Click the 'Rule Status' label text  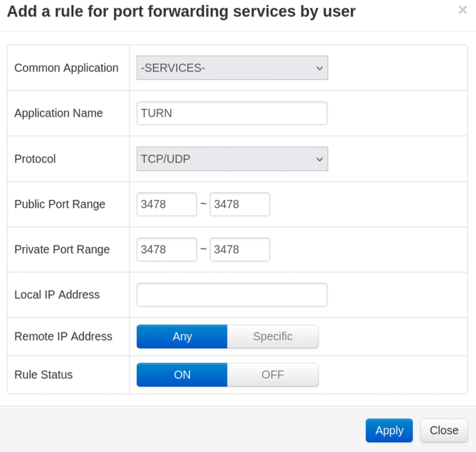coord(43,375)
